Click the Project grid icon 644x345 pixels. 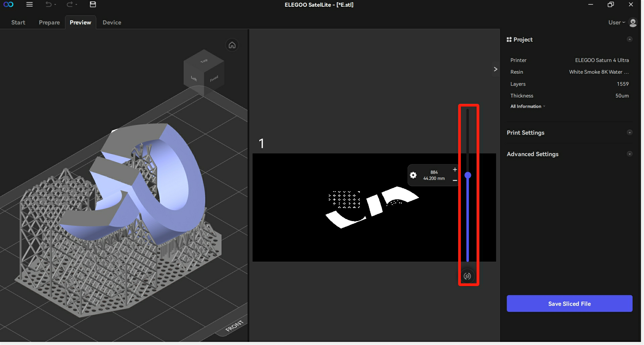click(509, 40)
